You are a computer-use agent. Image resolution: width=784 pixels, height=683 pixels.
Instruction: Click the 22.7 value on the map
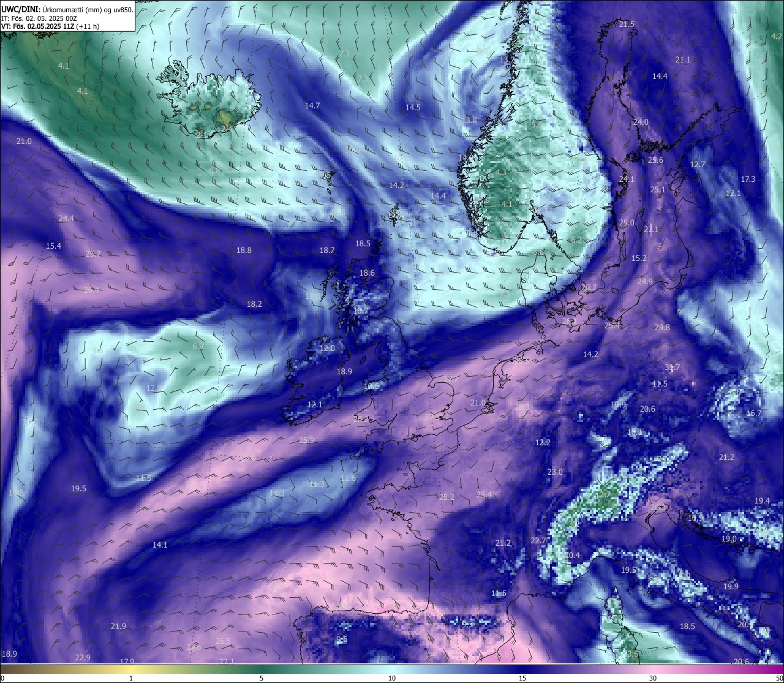pyautogui.click(x=538, y=541)
